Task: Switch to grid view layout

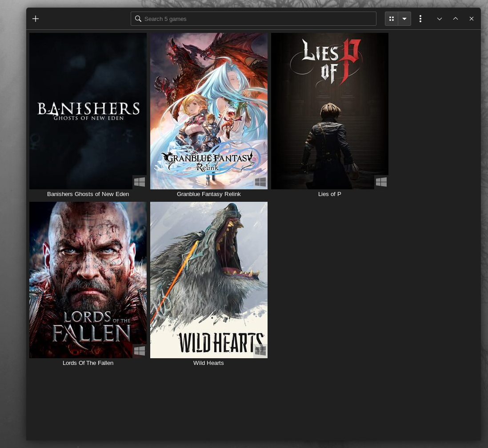Action: (392, 19)
